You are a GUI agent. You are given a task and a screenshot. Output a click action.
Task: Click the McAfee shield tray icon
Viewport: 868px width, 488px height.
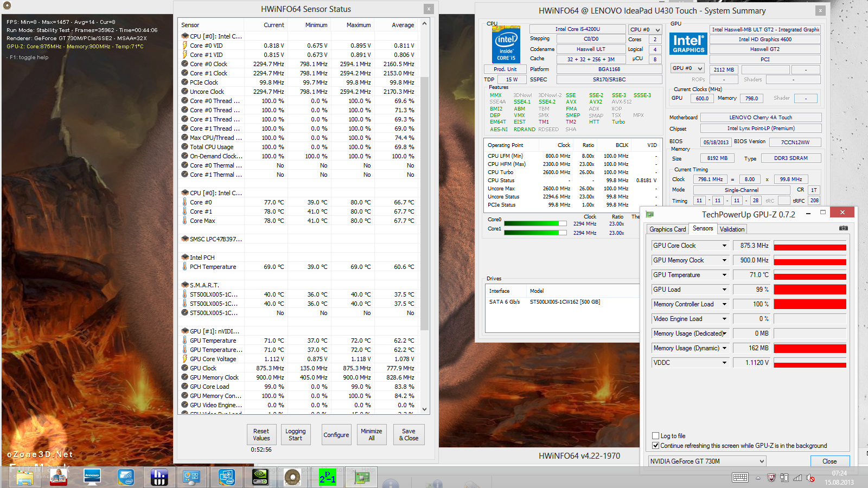771,478
